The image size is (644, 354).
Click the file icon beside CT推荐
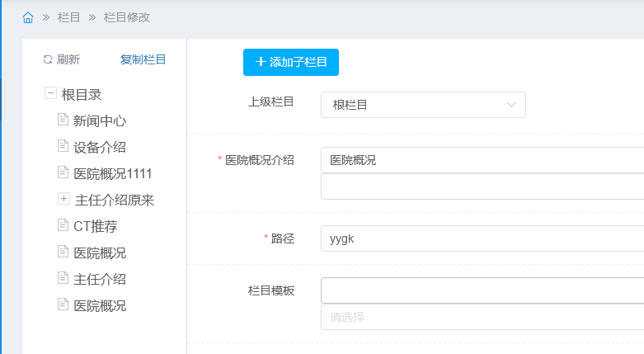click(63, 225)
